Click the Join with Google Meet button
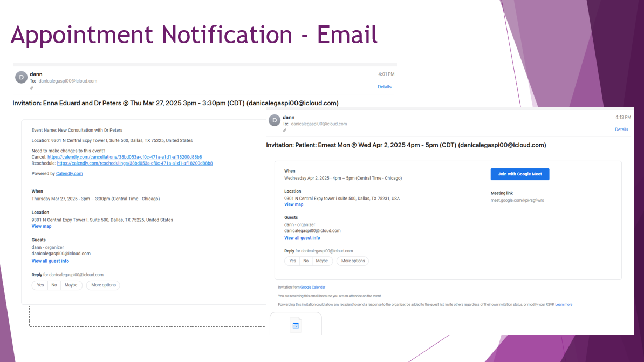The width and height of the screenshot is (644, 362). (x=520, y=174)
